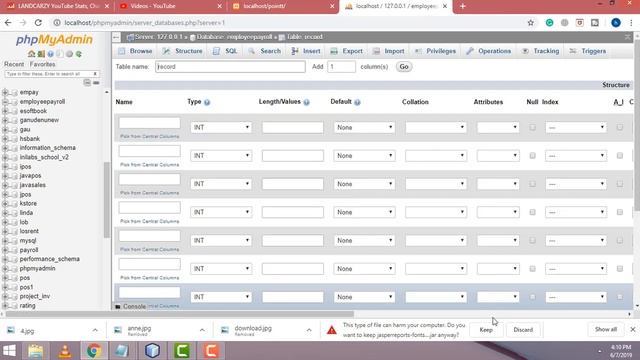Open Windows Start menu
The height and width of the screenshot is (360, 640).
pos(9,351)
